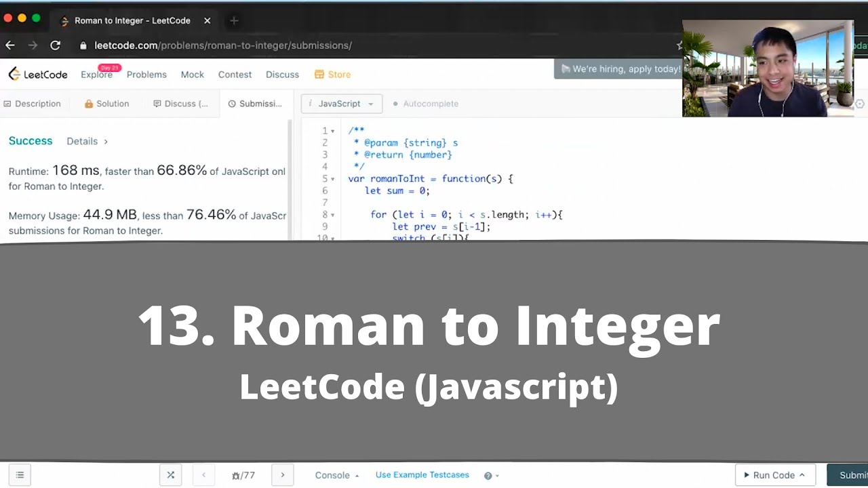Open the Explore menu
The height and width of the screenshot is (488, 868).
click(x=97, y=75)
